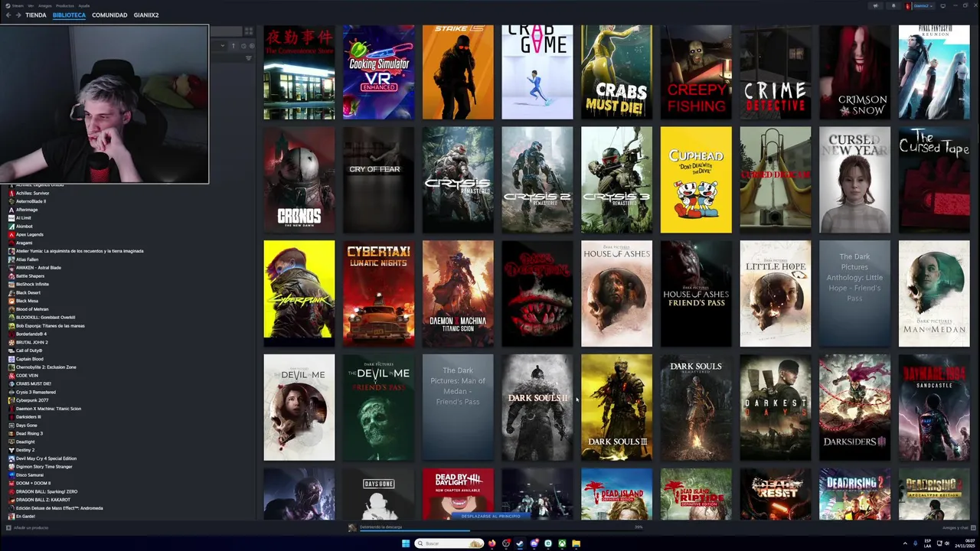Switch to the TIENDA tab
This screenshot has width=980, height=551.
(x=35, y=15)
